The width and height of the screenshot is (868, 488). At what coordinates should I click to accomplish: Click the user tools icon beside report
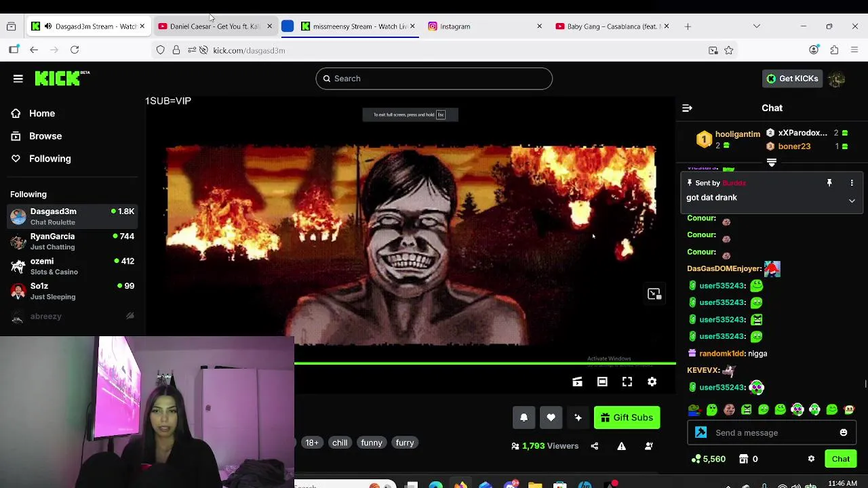point(649,446)
